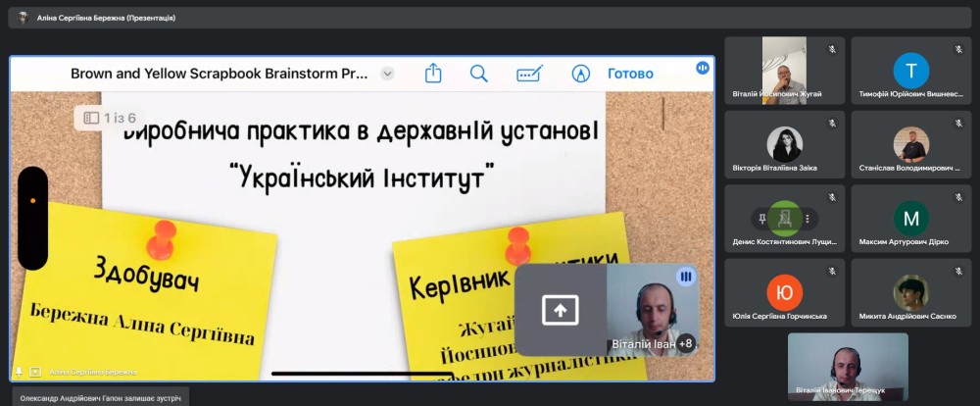Click the pause indicator on Віталій Іван overlay
The width and height of the screenshot is (980, 406).
pyautogui.click(x=686, y=277)
